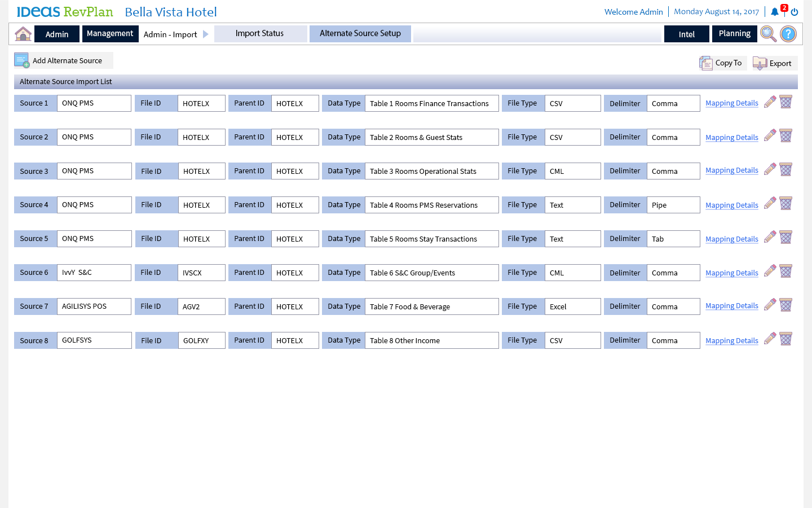Click Source 7 File Type field showing Excel

[x=572, y=306]
